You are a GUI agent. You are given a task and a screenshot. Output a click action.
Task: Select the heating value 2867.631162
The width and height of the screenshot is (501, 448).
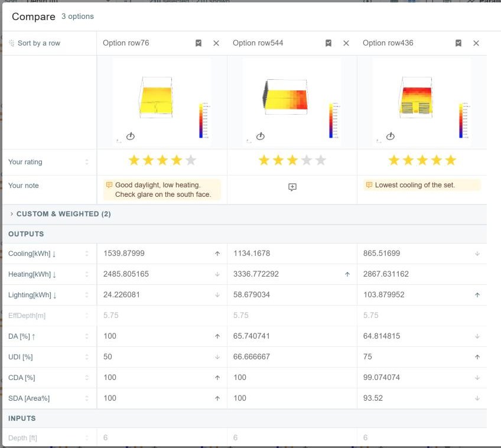(386, 274)
